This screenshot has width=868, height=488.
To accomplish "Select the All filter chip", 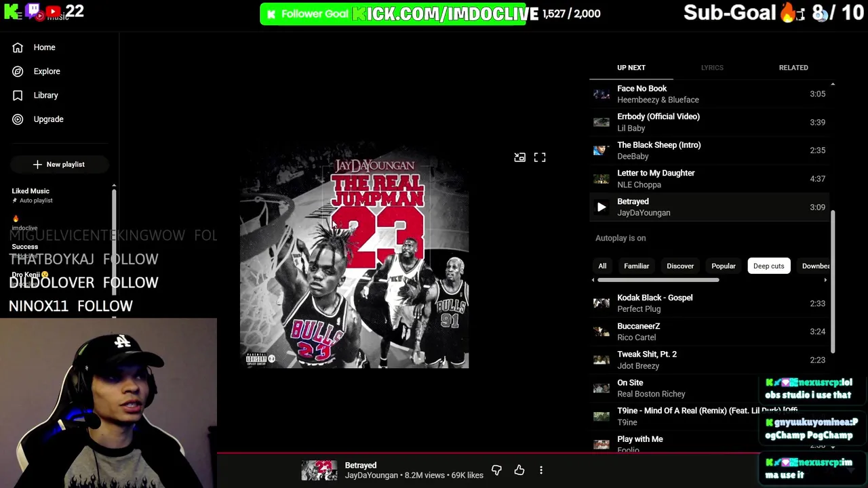I will (x=602, y=266).
